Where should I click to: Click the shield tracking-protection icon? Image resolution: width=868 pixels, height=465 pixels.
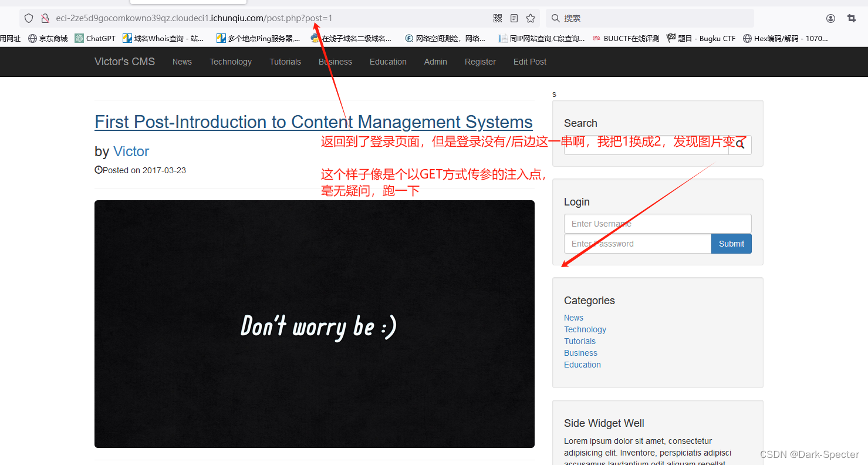(x=28, y=18)
